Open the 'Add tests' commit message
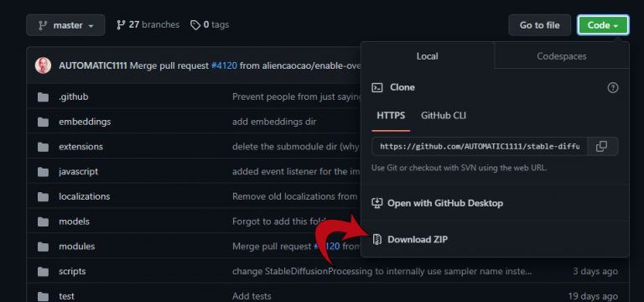This screenshot has height=302, width=644. click(x=252, y=296)
